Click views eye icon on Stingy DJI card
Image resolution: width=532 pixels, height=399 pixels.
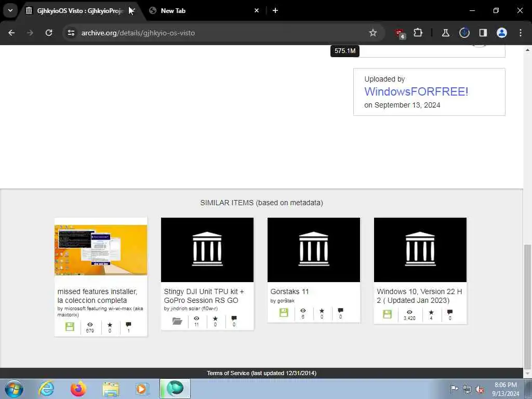pyautogui.click(x=196, y=318)
